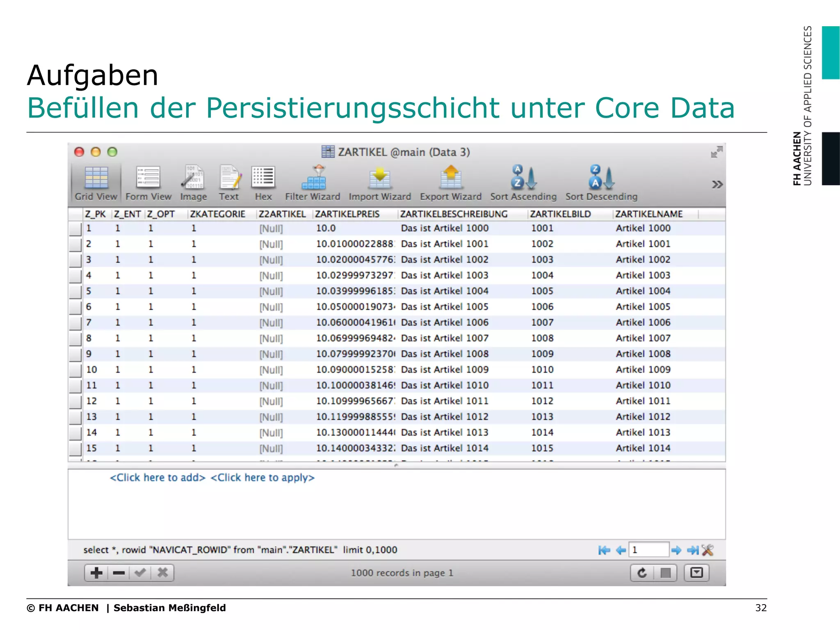Delete record with minus button

[119, 573]
